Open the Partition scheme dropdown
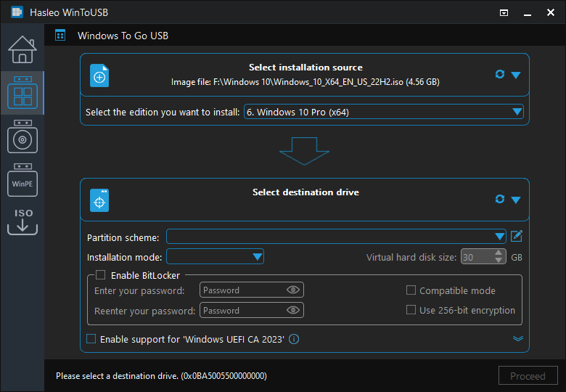 pyautogui.click(x=336, y=237)
